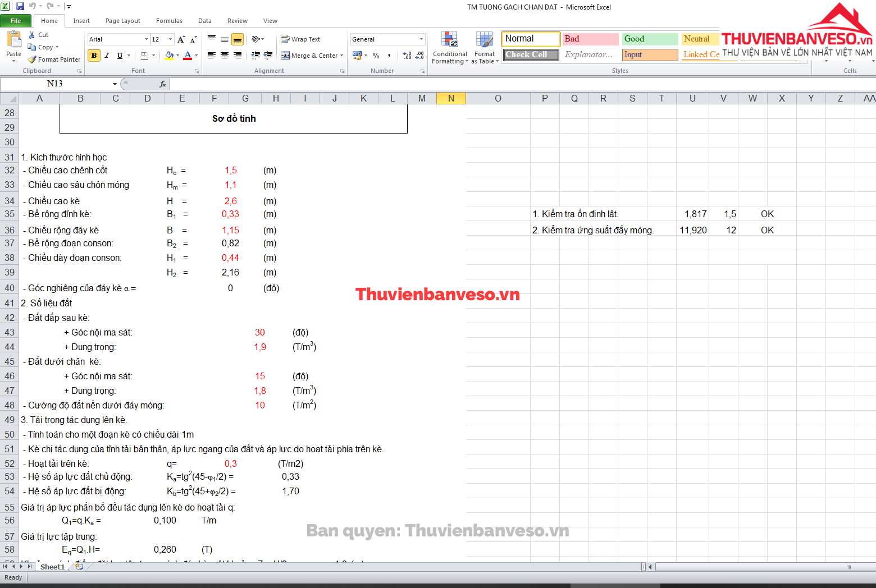Click the Format Painter brush icon
Screen dimensions: 876x588
[33, 59]
